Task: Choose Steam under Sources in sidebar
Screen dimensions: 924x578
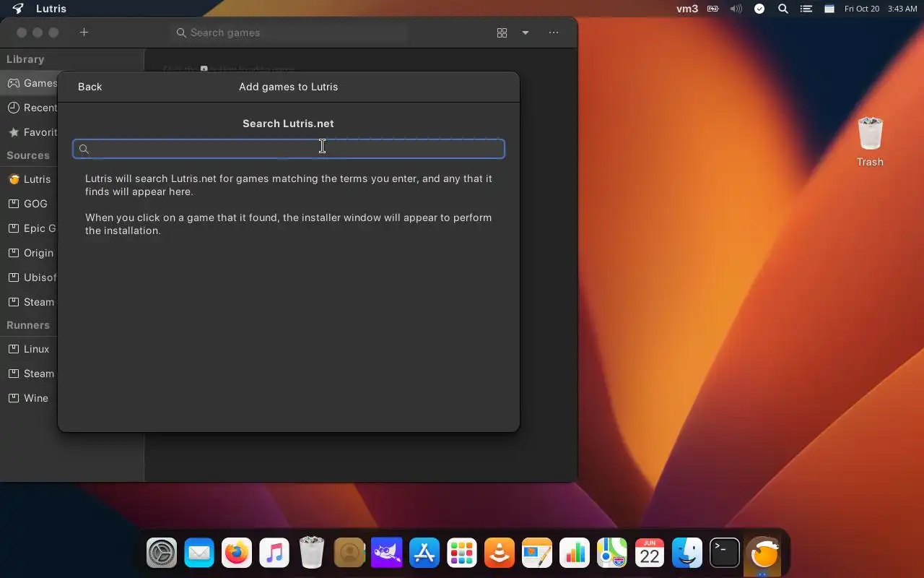Action: (x=30, y=302)
